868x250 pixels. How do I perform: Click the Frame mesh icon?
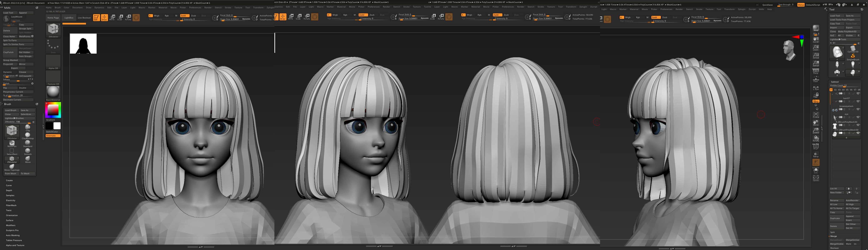click(816, 115)
